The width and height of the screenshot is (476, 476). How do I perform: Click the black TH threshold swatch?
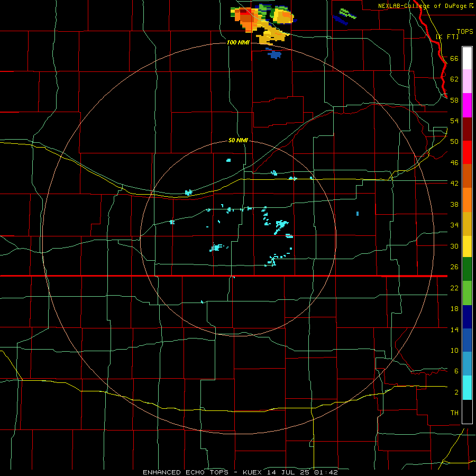[x=467, y=411]
